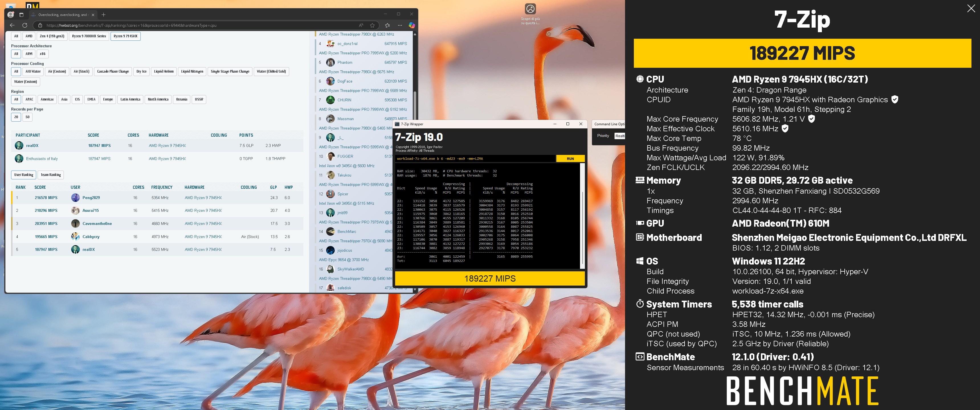Open the Edge tab actions menu icon
This screenshot has height=410, width=980.
pyautogui.click(x=21, y=15)
